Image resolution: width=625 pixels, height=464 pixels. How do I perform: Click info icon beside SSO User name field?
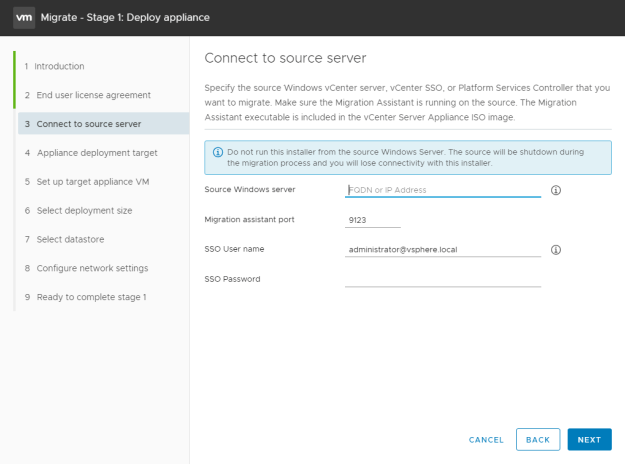556,250
